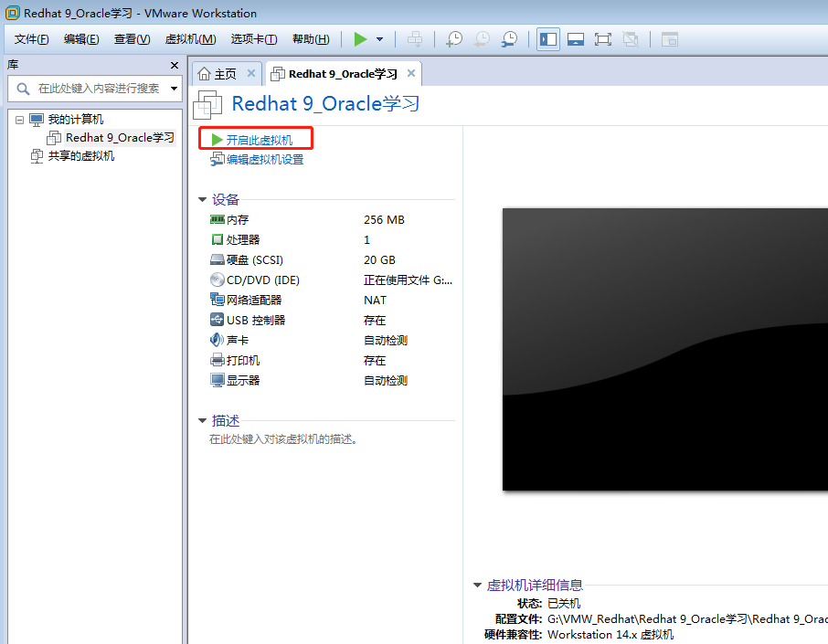Click the Unity mode toolbar icon
The width and height of the screenshot is (828, 644).
[631, 39]
